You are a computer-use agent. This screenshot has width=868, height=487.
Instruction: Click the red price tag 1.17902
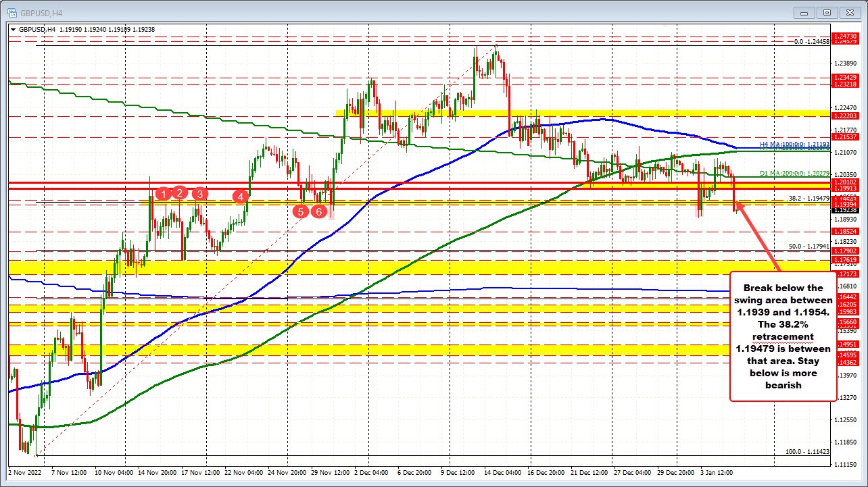[846, 251]
